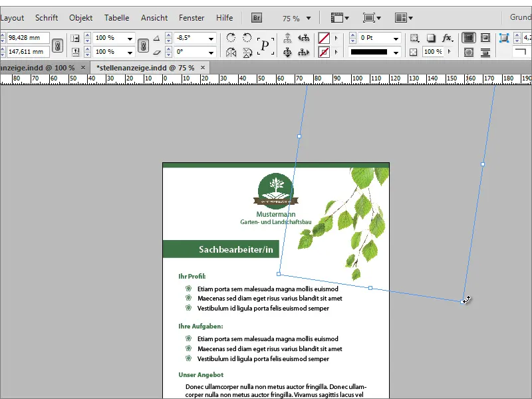Click the Sachbearbeiter/in headline in document
Image resolution: width=532 pixels, height=399 pixels.
[236, 249]
